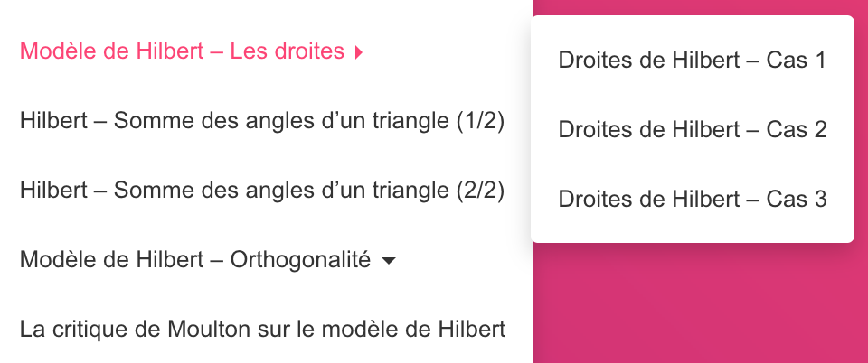Viewport: 868px width, 363px height.
Task: Collapse Les droites submenu via its triangle
Action: click(x=359, y=52)
